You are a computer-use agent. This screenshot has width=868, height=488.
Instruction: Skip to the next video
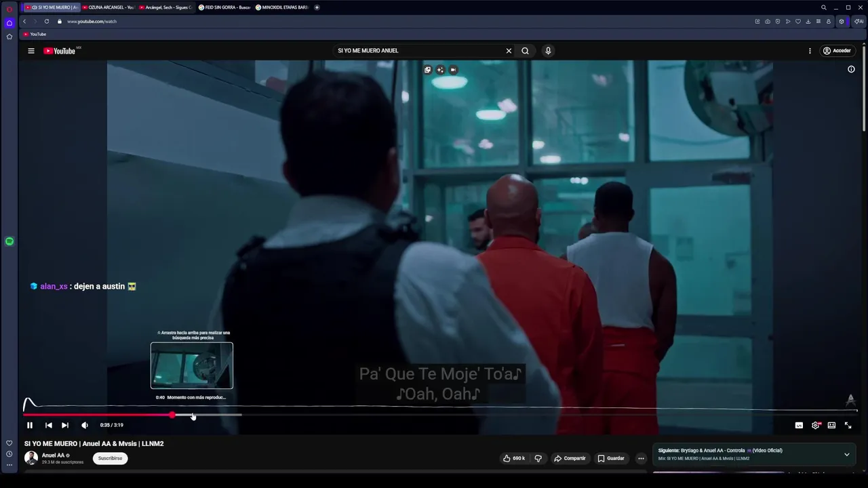pyautogui.click(x=65, y=425)
